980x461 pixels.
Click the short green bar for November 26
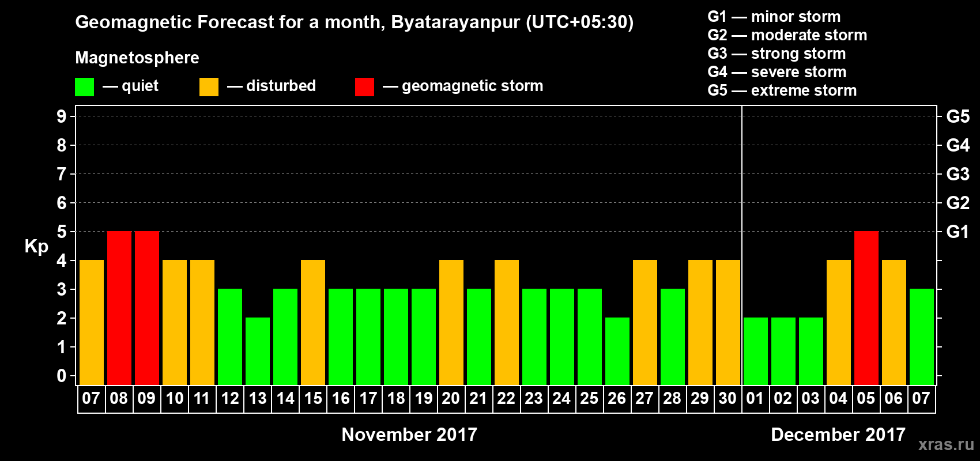click(x=617, y=352)
